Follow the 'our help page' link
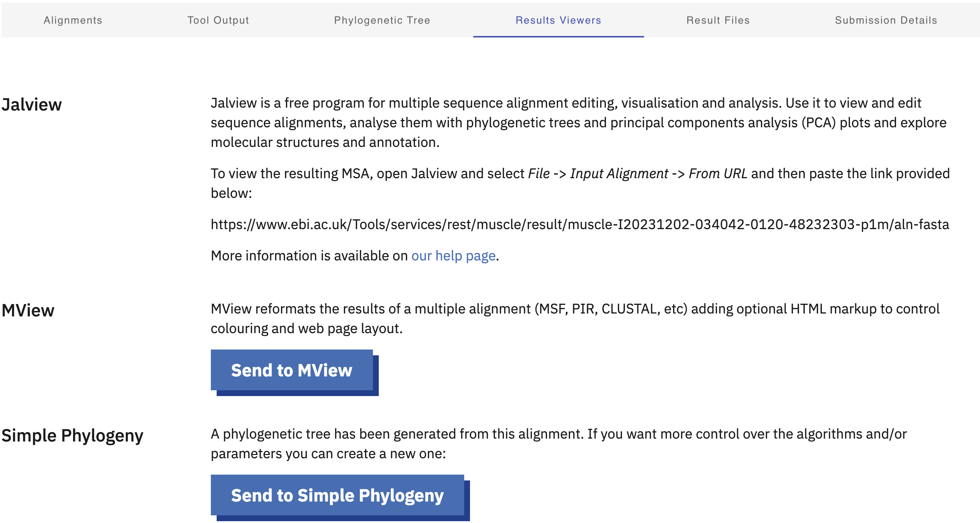 pyautogui.click(x=453, y=255)
